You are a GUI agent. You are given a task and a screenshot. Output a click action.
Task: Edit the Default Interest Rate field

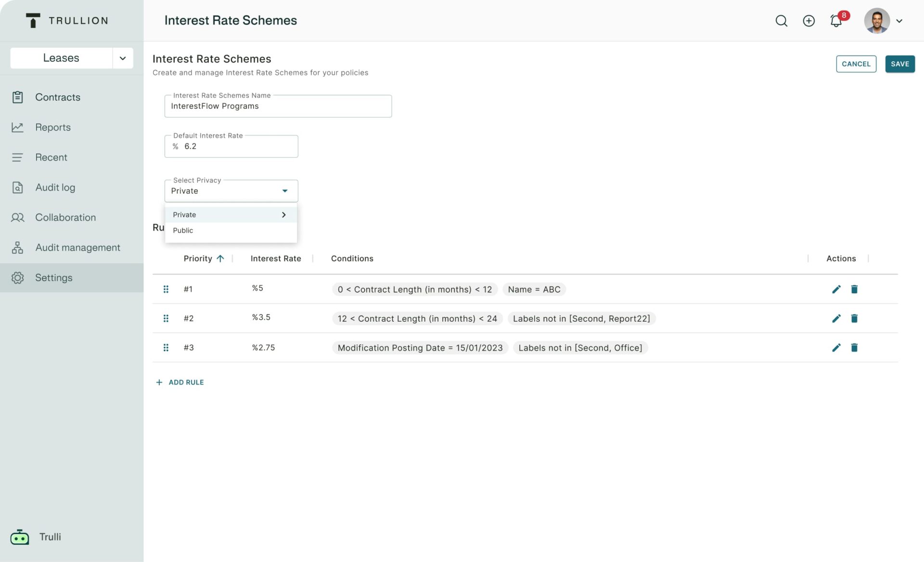tap(231, 146)
